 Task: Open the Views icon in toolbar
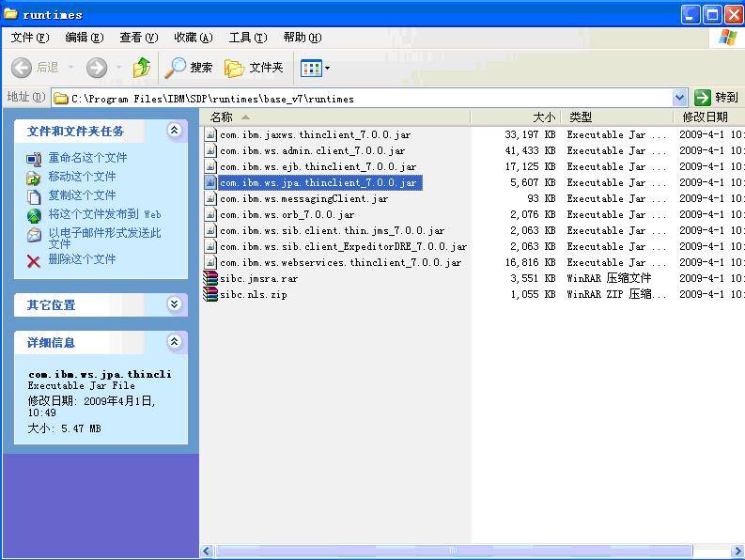click(311, 69)
